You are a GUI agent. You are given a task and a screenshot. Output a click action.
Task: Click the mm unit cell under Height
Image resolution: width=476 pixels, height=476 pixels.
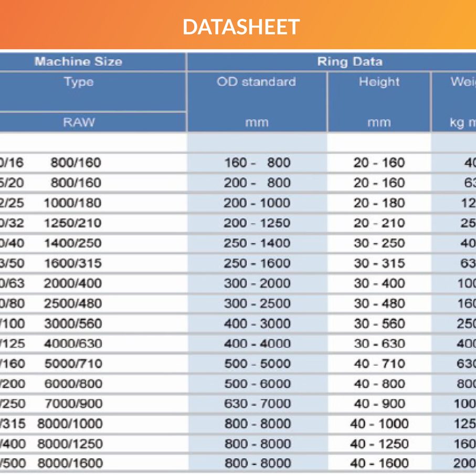[379, 122]
